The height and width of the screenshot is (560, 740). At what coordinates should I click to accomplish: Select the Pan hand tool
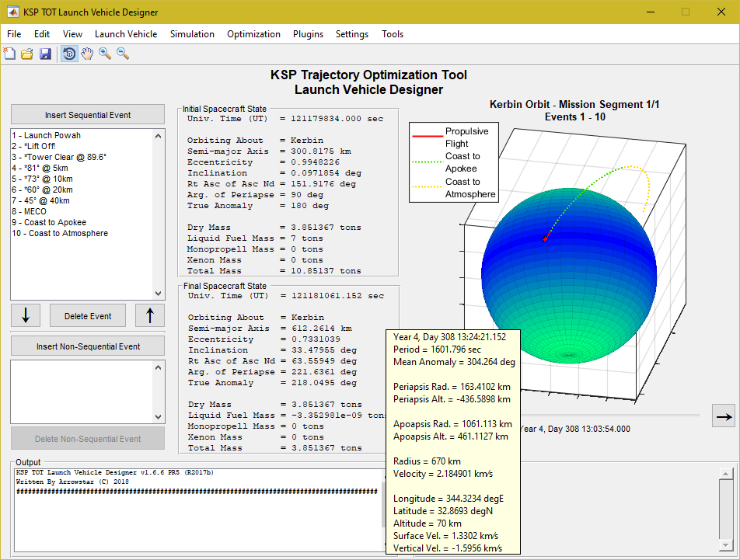(87, 54)
